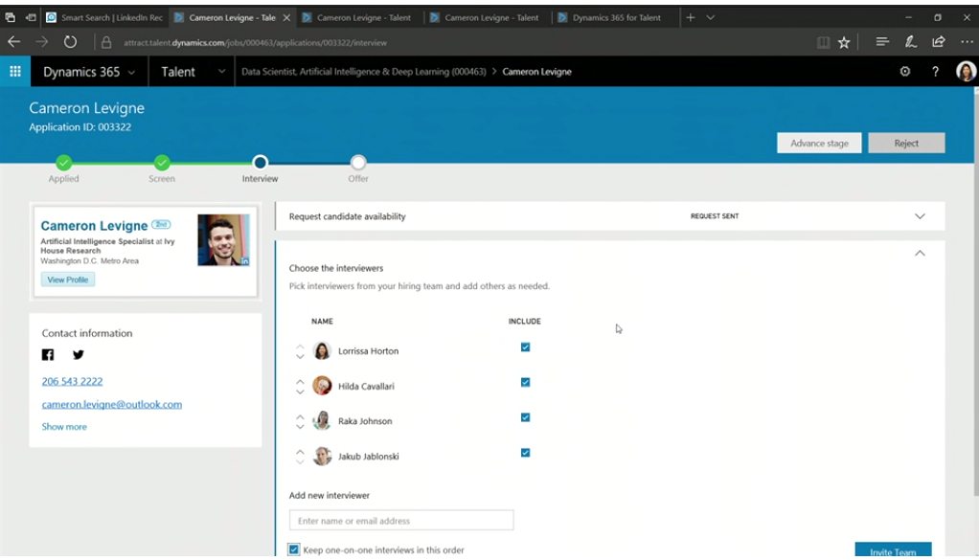The height and width of the screenshot is (560, 979).
Task: Click the Advance stage button
Action: point(819,144)
